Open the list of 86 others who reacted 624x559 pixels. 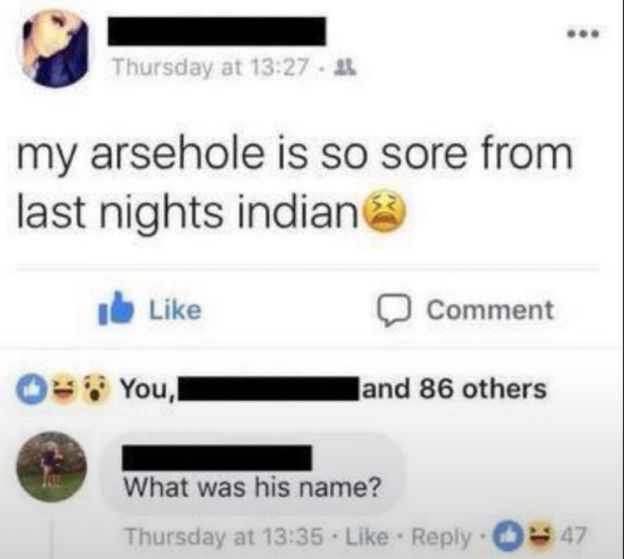click(454, 388)
